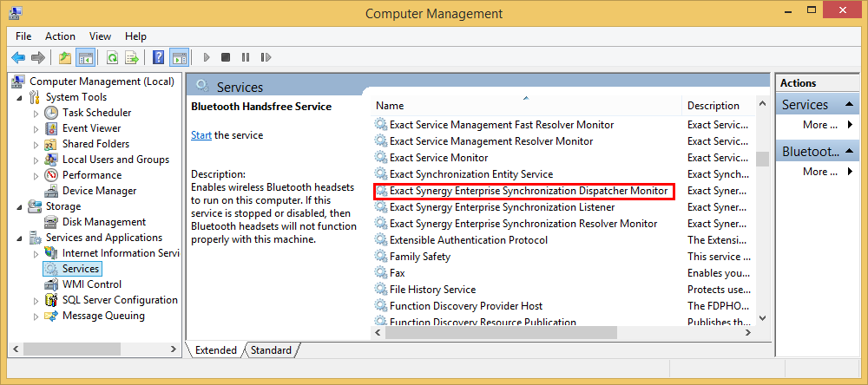Image resolution: width=868 pixels, height=385 pixels.
Task: Click the Name column header
Action: tap(526, 106)
